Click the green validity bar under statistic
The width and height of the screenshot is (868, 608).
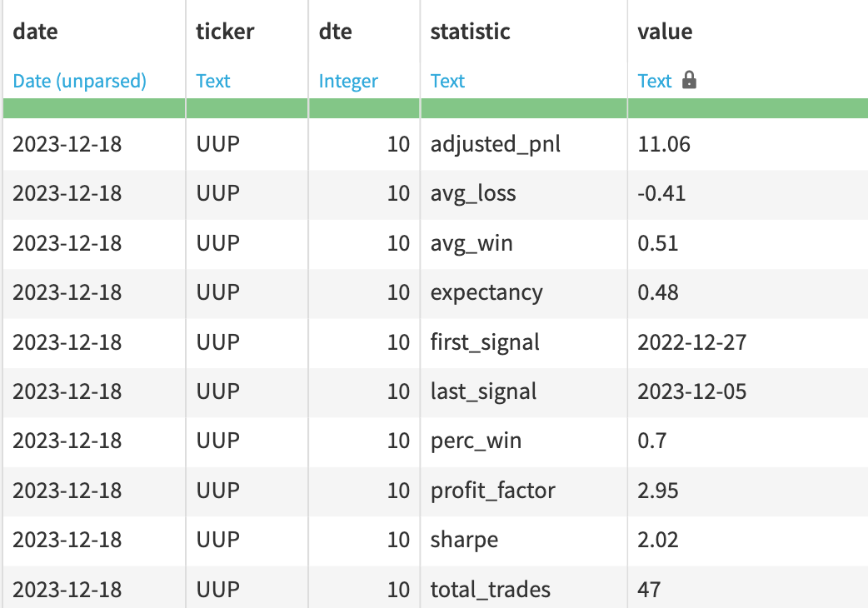(523, 108)
